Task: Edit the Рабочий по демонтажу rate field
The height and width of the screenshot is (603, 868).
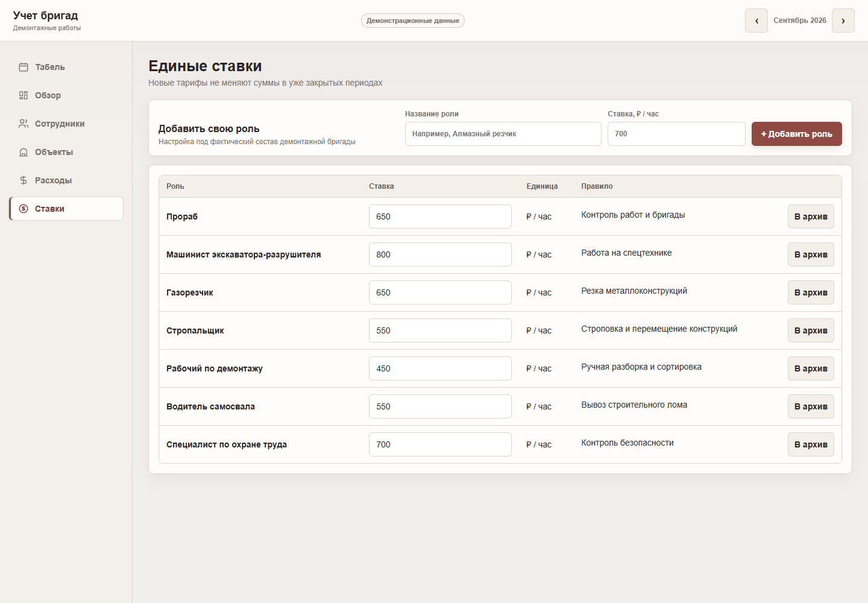Action: click(440, 368)
